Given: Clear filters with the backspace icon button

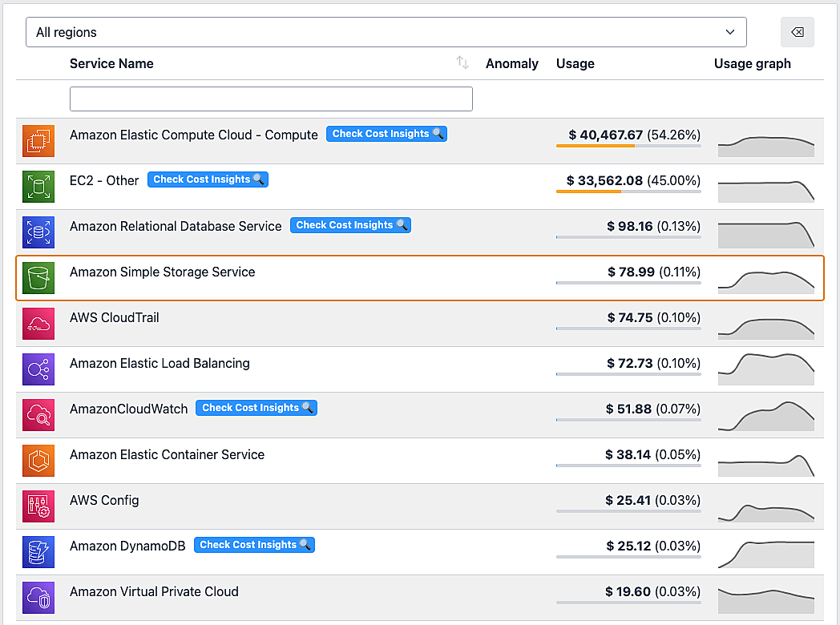Looking at the screenshot, I should coord(798,32).
